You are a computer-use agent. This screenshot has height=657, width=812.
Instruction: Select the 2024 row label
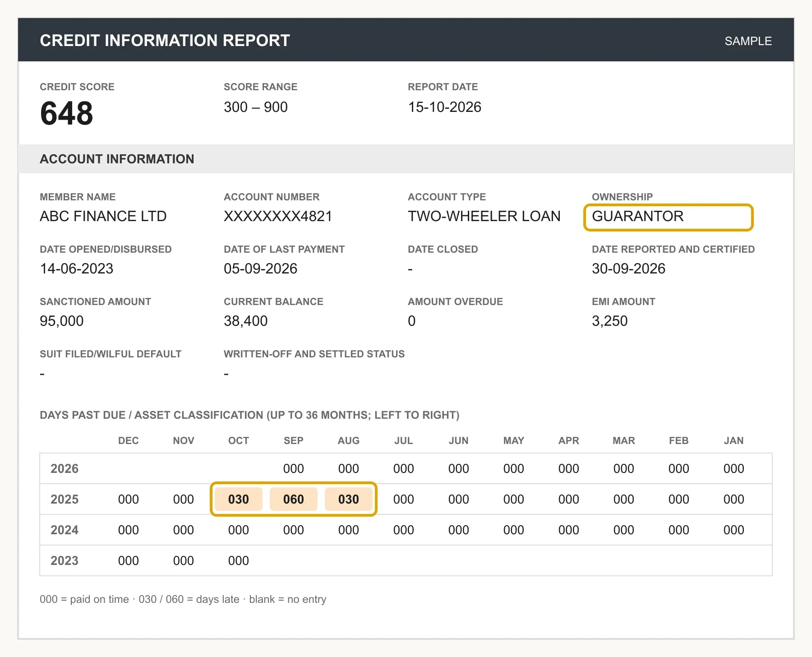coord(65,530)
